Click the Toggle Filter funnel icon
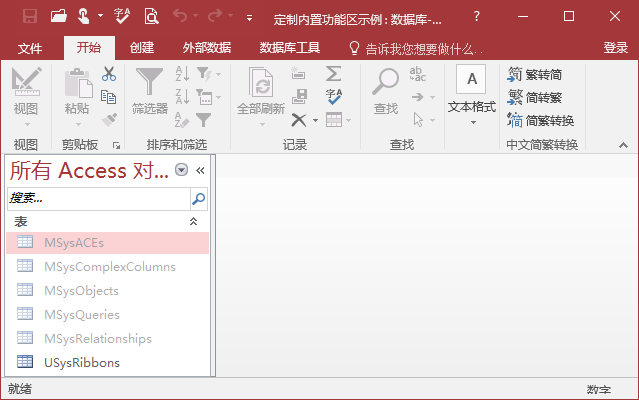The width and height of the screenshot is (639, 400). [203, 120]
